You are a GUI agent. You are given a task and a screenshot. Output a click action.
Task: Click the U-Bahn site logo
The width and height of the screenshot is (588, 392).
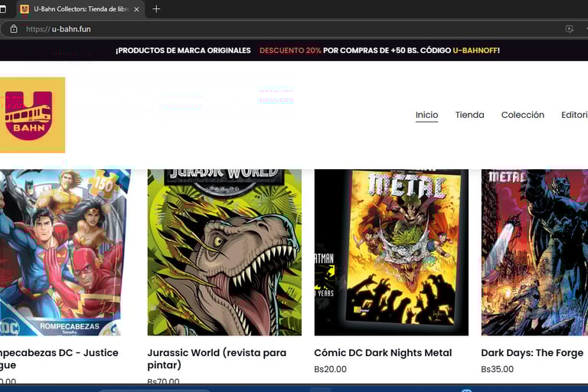32,115
